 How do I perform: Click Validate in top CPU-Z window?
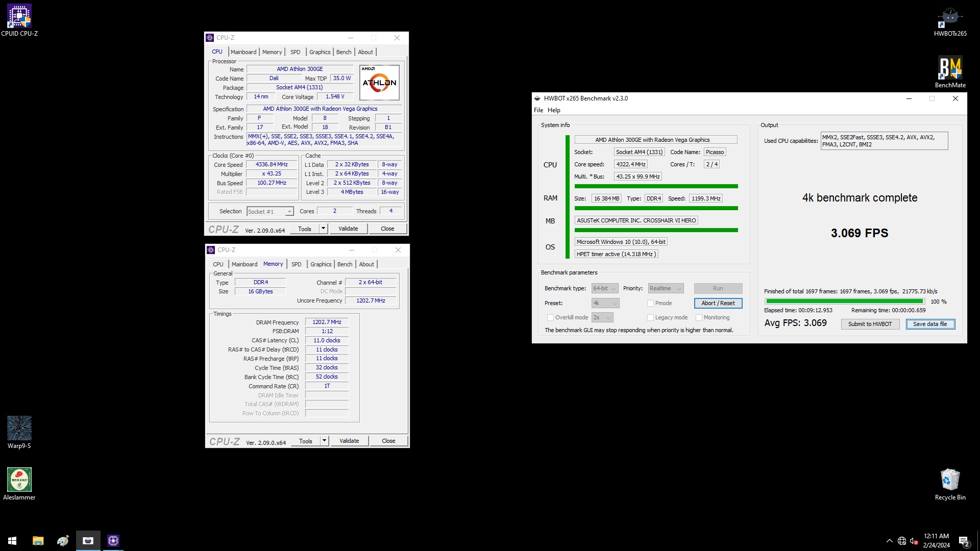pos(348,229)
